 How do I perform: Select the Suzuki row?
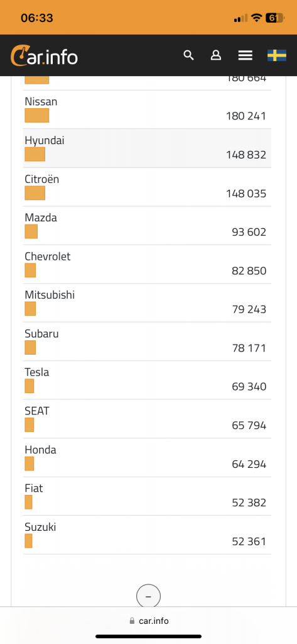click(147, 535)
